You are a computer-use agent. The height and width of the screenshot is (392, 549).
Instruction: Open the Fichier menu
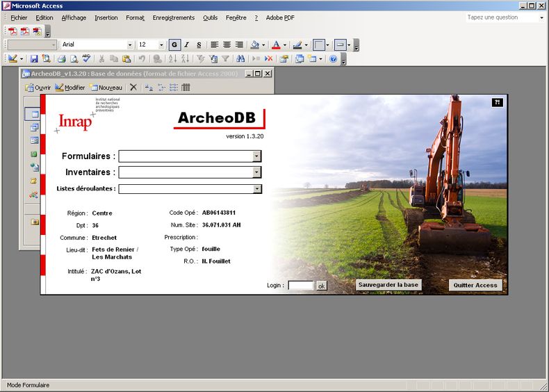pos(19,17)
